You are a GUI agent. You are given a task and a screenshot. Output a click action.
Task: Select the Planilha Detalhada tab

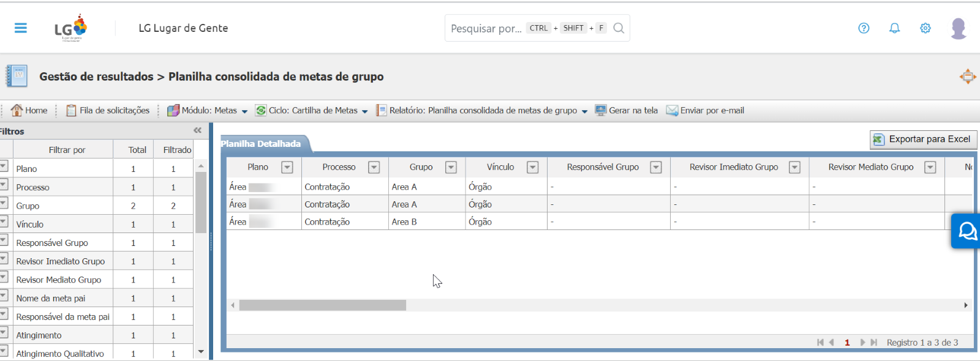(262, 144)
